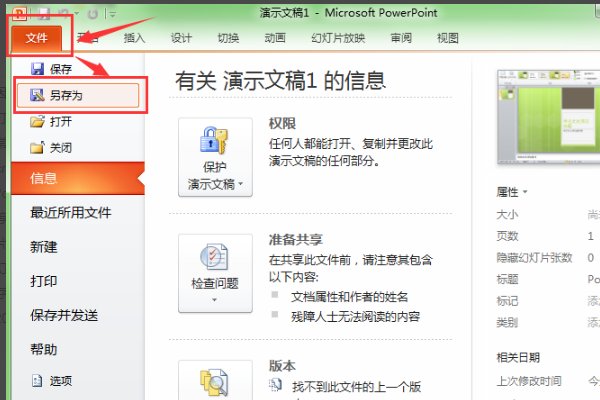Screen dimensions: 600x400
Task: Click the 版本 heading text
Action: 282,366
